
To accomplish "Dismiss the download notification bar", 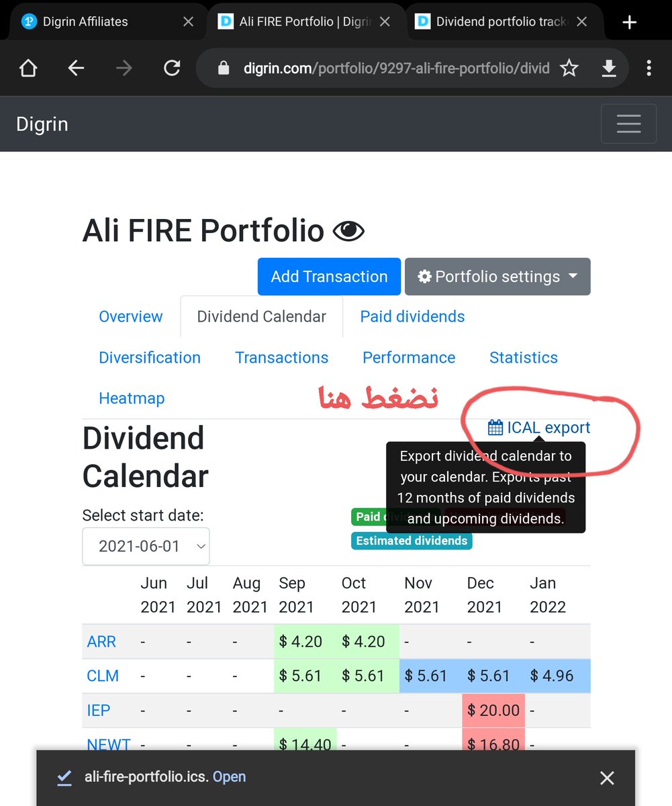I will [607, 778].
